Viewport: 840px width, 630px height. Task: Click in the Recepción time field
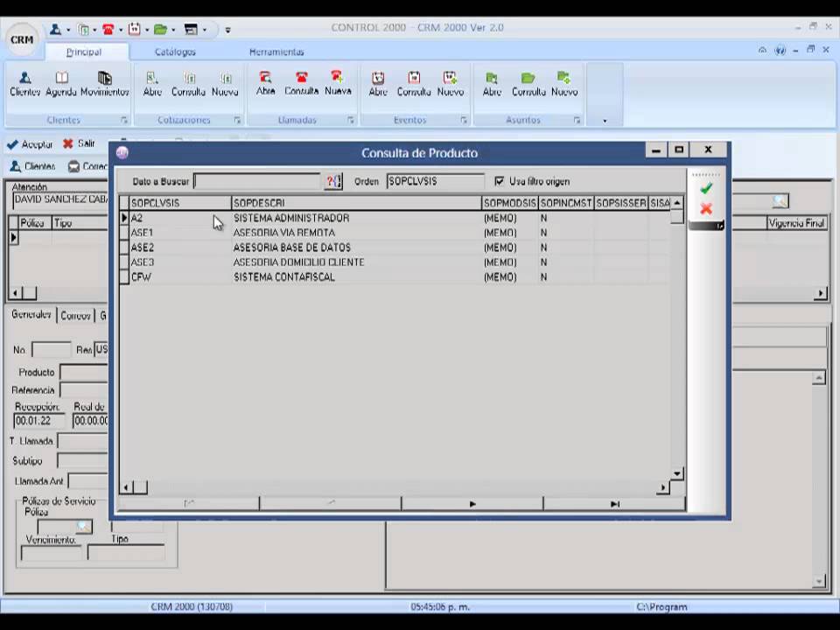click(x=39, y=421)
